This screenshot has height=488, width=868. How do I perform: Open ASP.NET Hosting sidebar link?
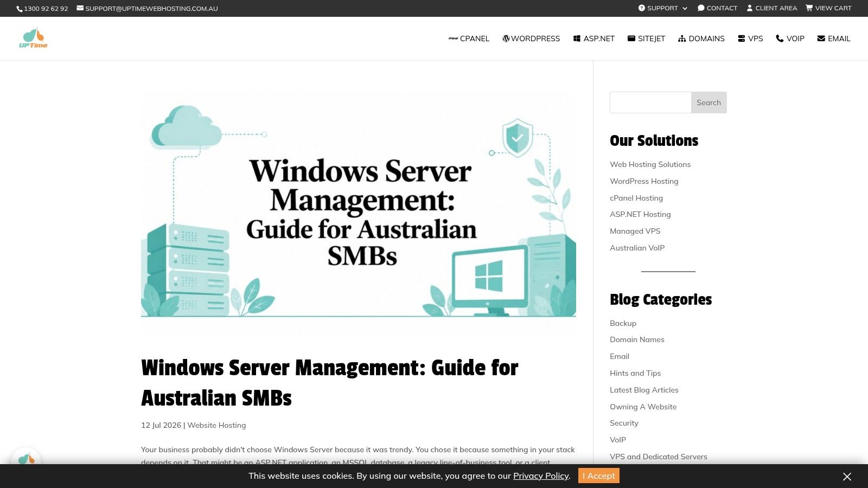click(x=640, y=214)
